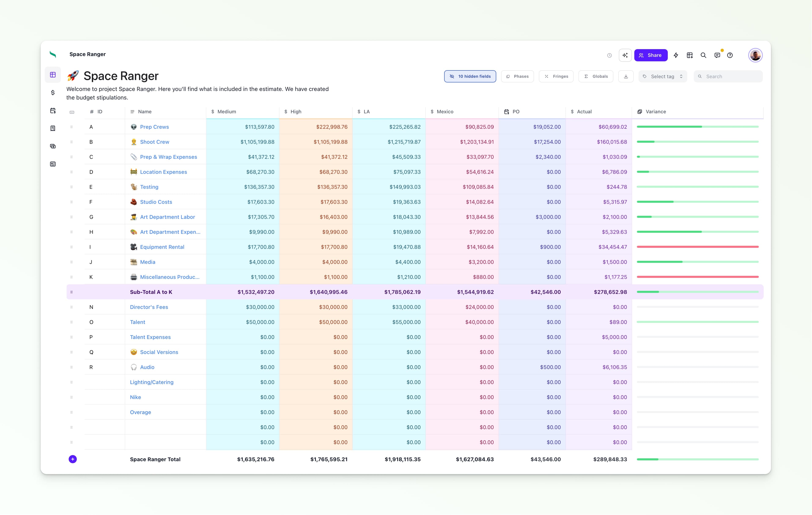Click the Variance column header
Viewport: 812px width, 515px height.
pyautogui.click(x=656, y=112)
